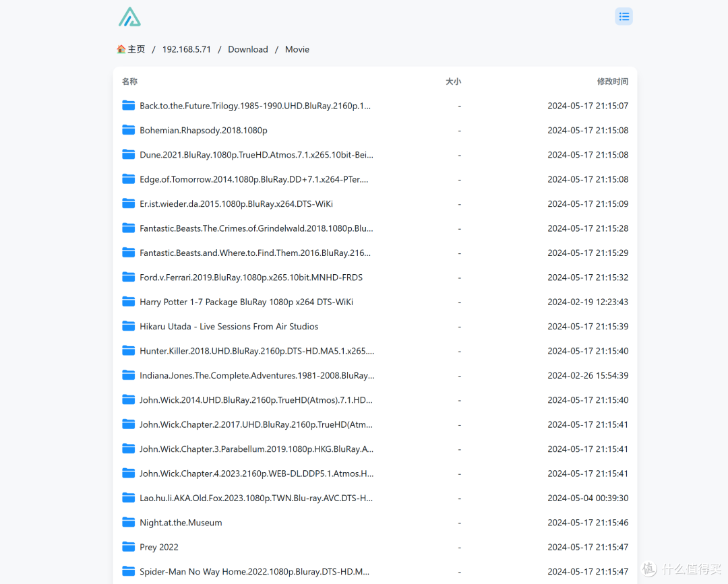This screenshot has height=584, width=728.
Task: Open Harry Potter 1-7 Package folder name
Action: tap(247, 302)
